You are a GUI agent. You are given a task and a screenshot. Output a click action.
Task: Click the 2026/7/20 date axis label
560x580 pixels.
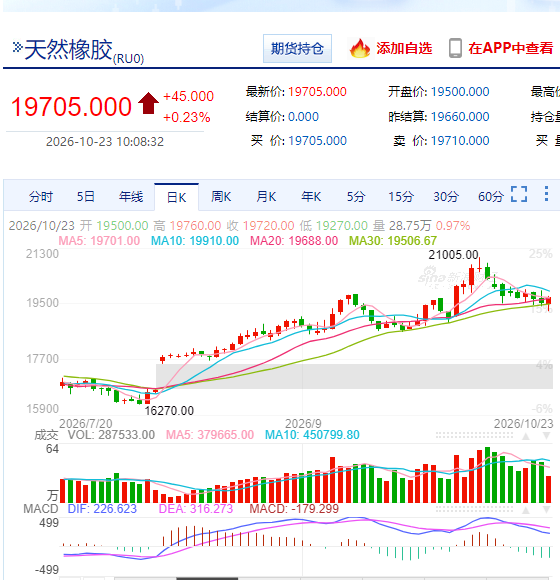tap(86, 424)
